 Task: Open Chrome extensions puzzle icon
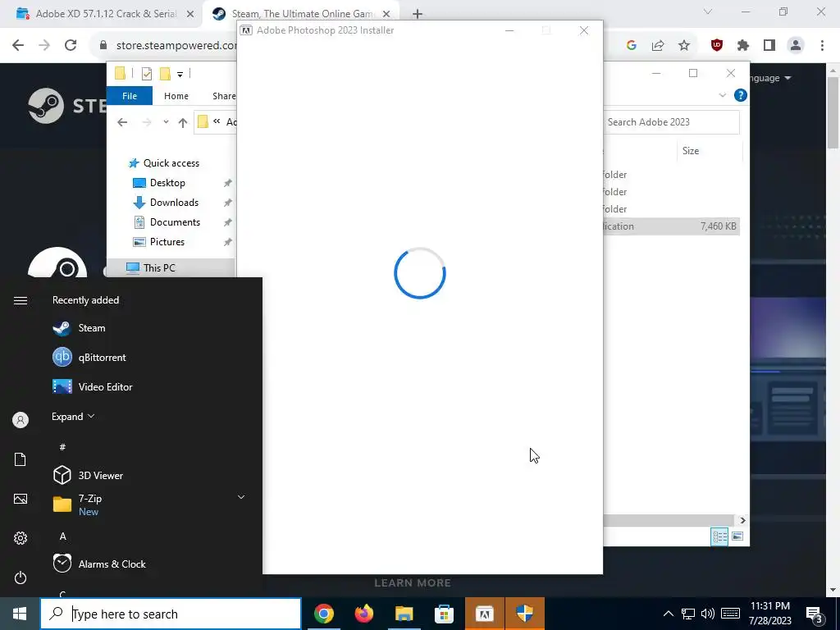(x=743, y=46)
